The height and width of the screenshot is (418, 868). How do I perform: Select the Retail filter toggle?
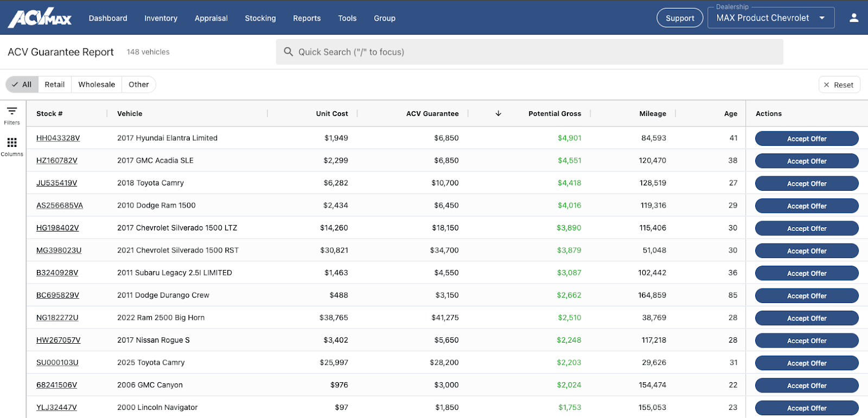click(x=55, y=85)
